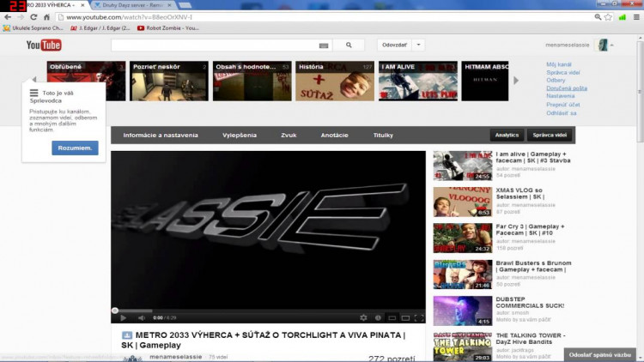Switch player to small size icon
Screen dimensions: 644x362
pos(392,317)
